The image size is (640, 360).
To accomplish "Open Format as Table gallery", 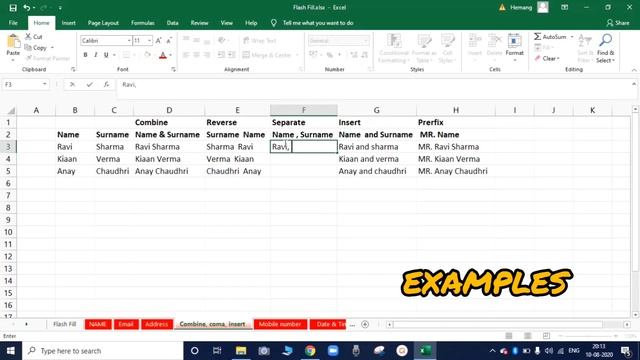I will click(424, 48).
